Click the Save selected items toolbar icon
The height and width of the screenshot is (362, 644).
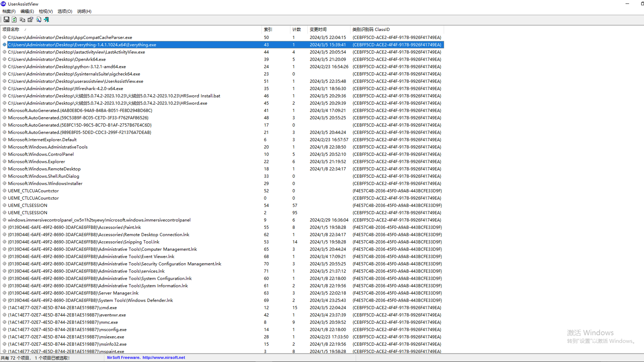pyautogui.click(x=6, y=19)
